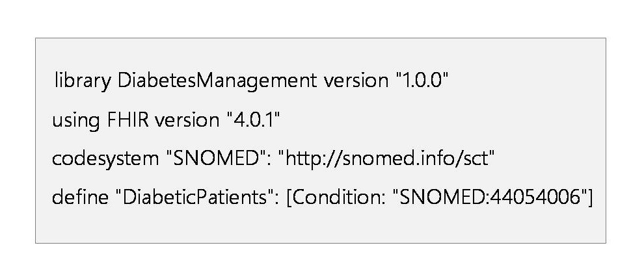Select the FHIR model name
The width and height of the screenshot is (644, 280).
pos(127,120)
